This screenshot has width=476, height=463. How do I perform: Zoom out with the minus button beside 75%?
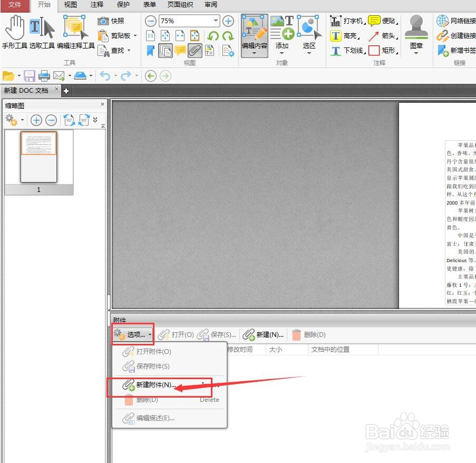(x=151, y=21)
